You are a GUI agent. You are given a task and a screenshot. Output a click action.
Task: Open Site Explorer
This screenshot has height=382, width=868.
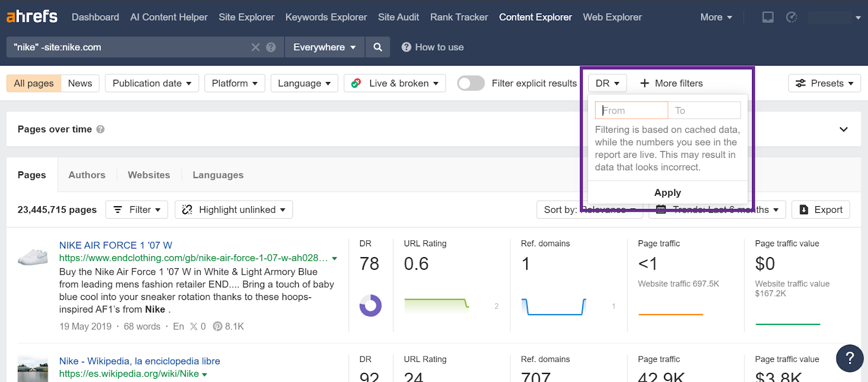[246, 17]
